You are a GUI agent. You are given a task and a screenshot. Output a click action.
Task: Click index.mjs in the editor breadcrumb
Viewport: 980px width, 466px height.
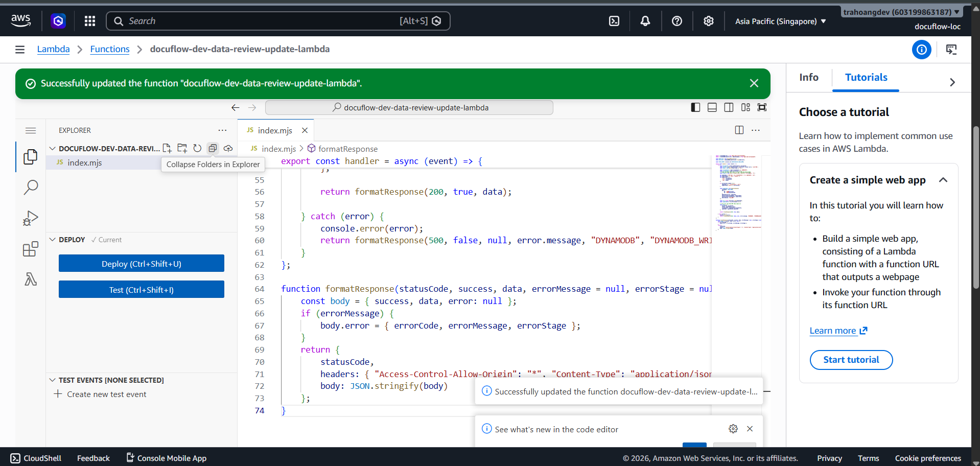pos(278,149)
